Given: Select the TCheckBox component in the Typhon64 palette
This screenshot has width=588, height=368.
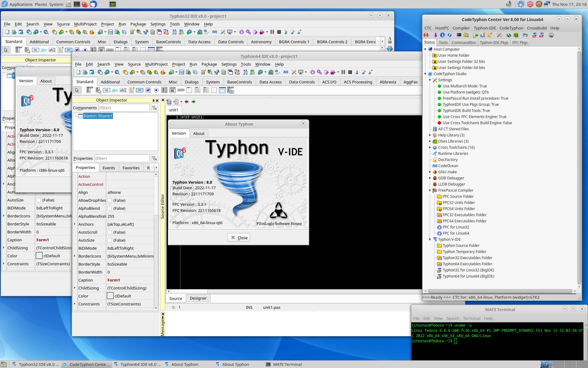Looking at the screenshot, I should click(x=148, y=90).
